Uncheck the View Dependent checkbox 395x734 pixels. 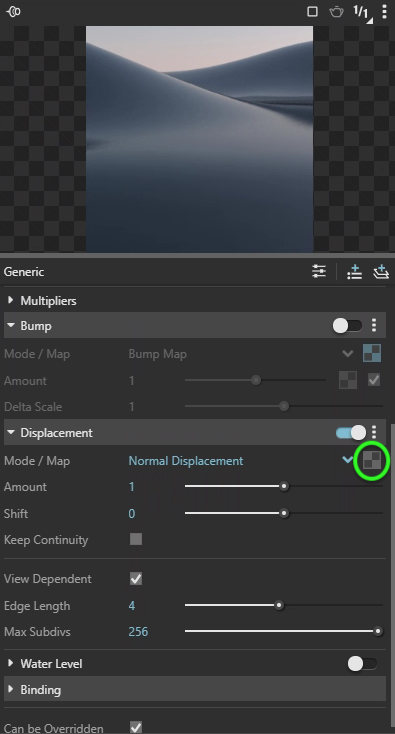(136, 579)
